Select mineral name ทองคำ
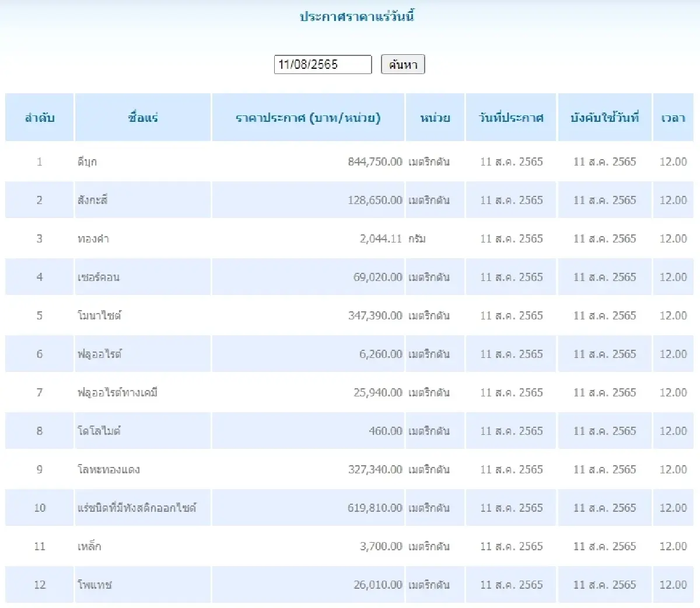 (93, 238)
